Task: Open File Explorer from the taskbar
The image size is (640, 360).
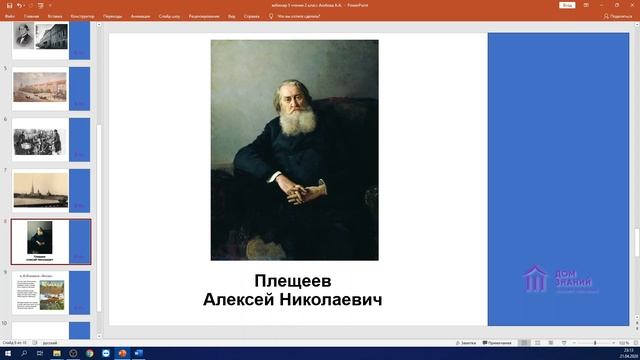Action: tap(57, 353)
